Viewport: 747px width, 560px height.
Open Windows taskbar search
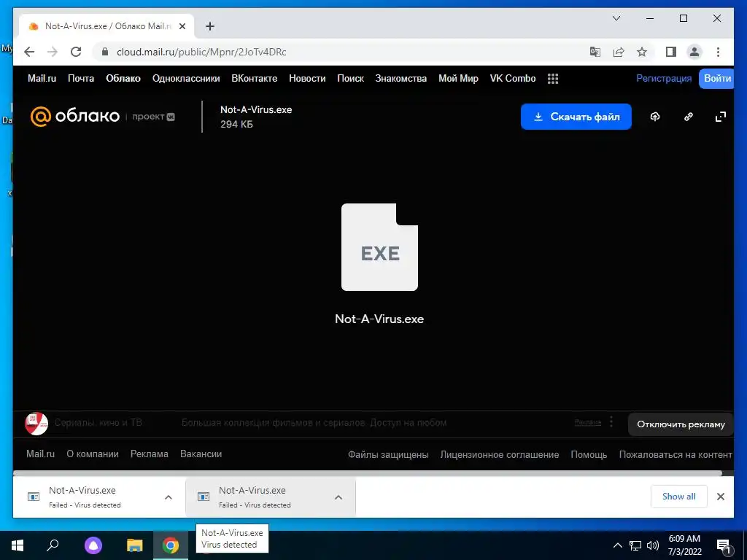point(53,545)
